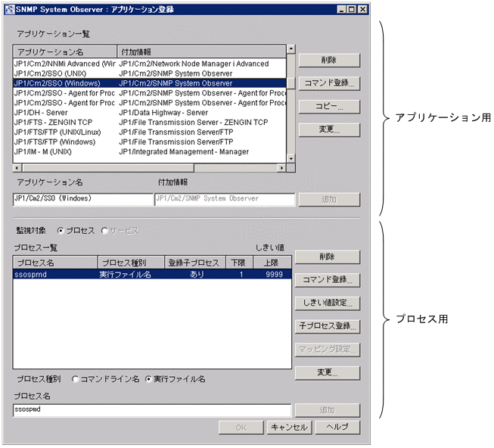Select サービス monitoring target radio
The height and width of the screenshot is (448, 494).
[x=104, y=231]
